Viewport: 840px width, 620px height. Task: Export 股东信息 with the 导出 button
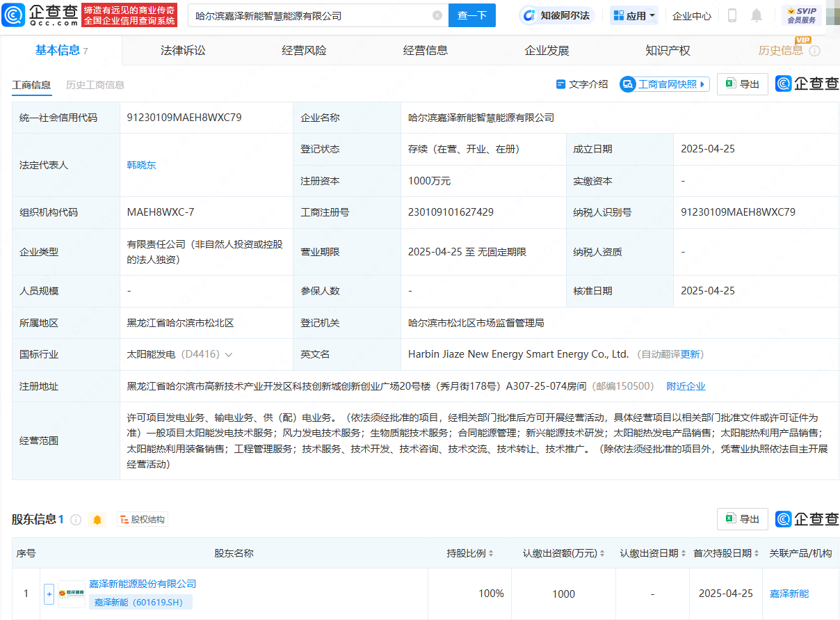[x=743, y=519]
